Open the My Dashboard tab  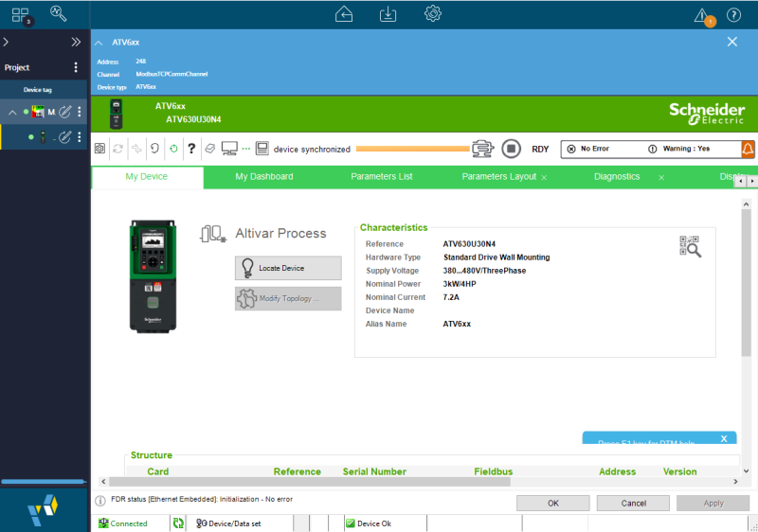pyautogui.click(x=263, y=177)
